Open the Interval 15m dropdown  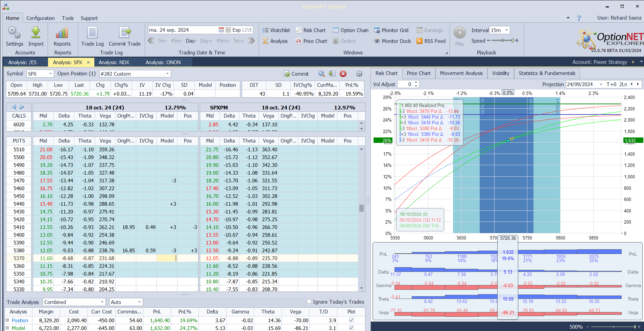coord(506,30)
